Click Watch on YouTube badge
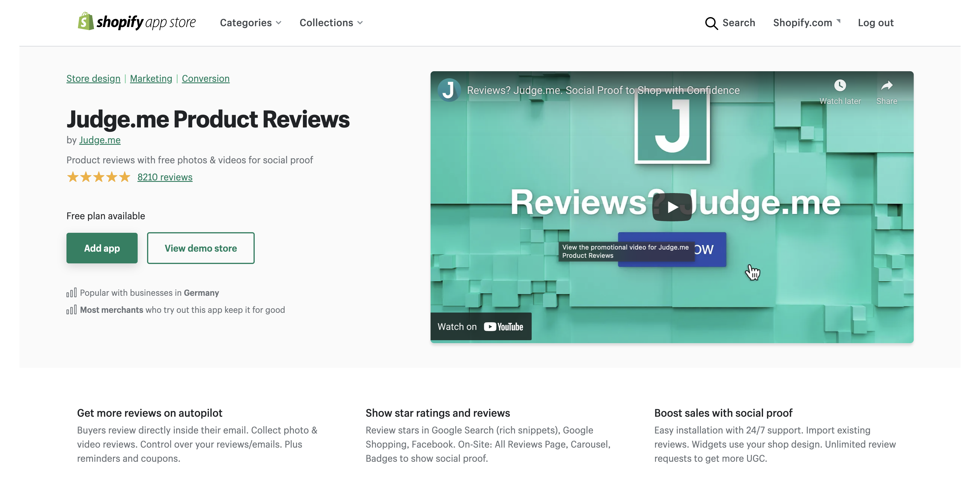Viewport: 980px width, 495px height. (x=481, y=326)
